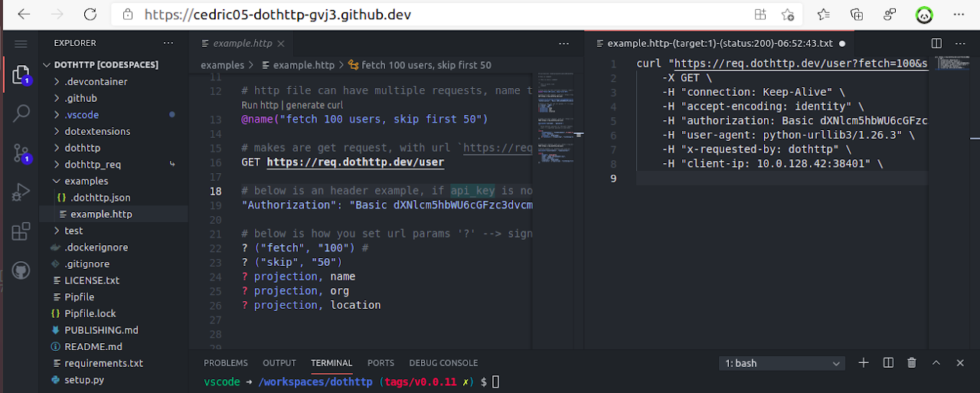The width and height of the screenshot is (980, 393).
Task: Switch to the PORTS panel tab
Action: pyautogui.click(x=381, y=363)
